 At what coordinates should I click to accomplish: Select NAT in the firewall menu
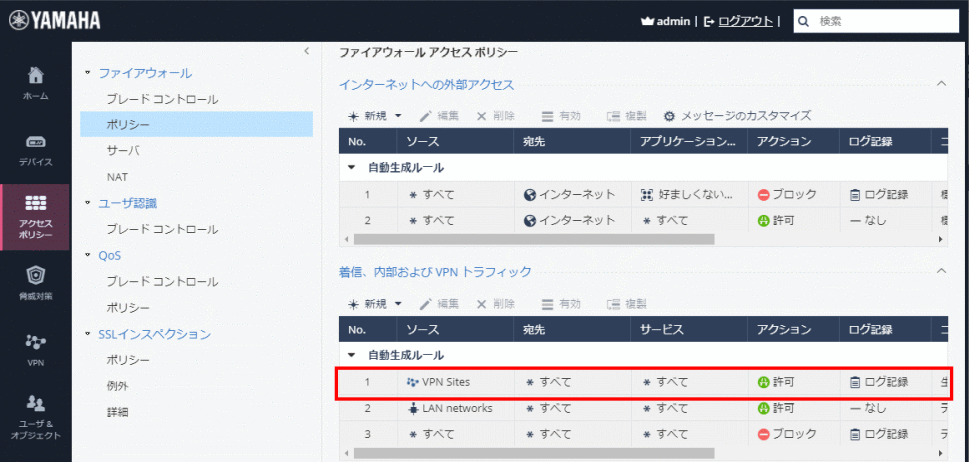117,177
